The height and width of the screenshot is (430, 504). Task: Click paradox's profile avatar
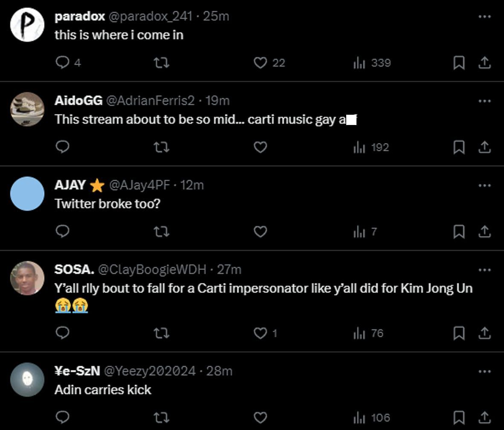pyautogui.click(x=27, y=25)
